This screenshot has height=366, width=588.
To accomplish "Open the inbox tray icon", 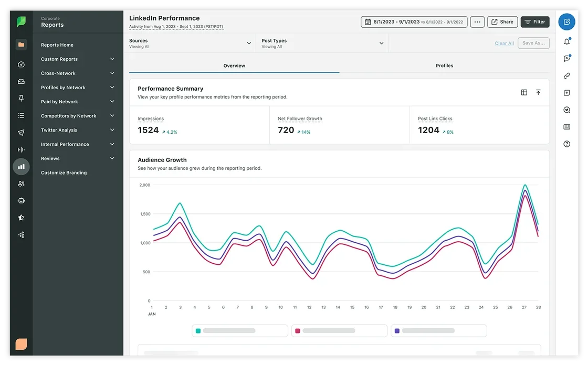I will 22,81.
